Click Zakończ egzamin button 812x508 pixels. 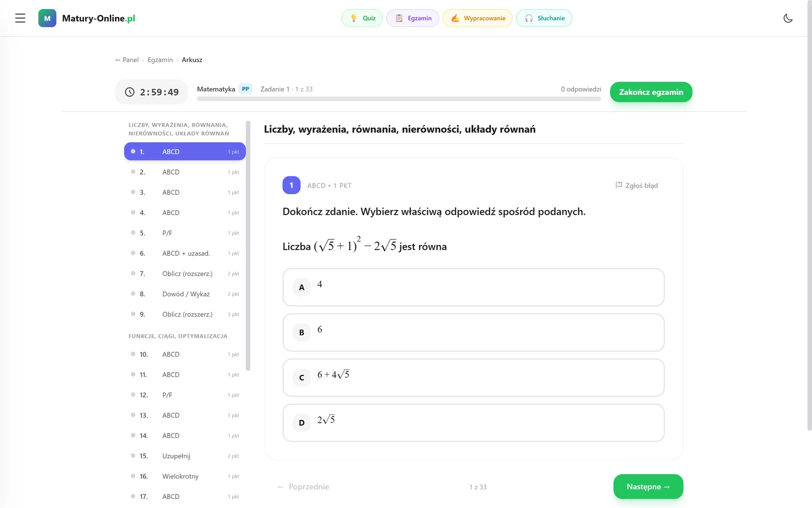pyautogui.click(x=651, y=92)
